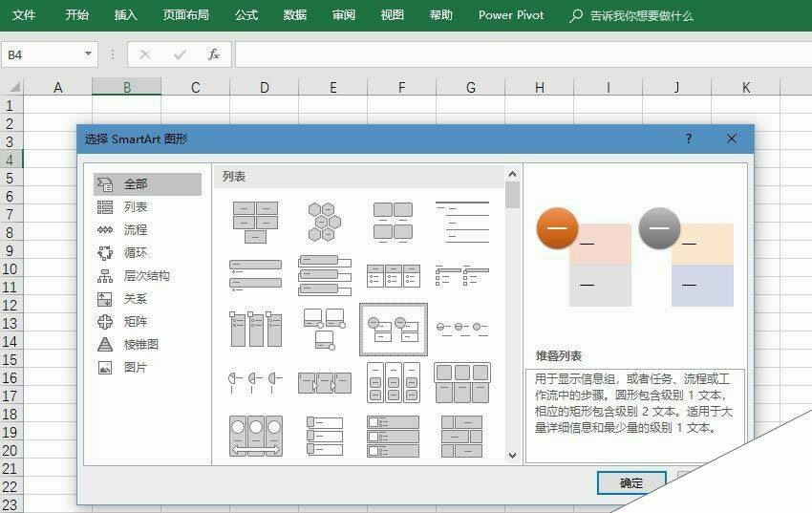Select column G header
This screenshot has width=812, height=513.
[x=470, y=87]
